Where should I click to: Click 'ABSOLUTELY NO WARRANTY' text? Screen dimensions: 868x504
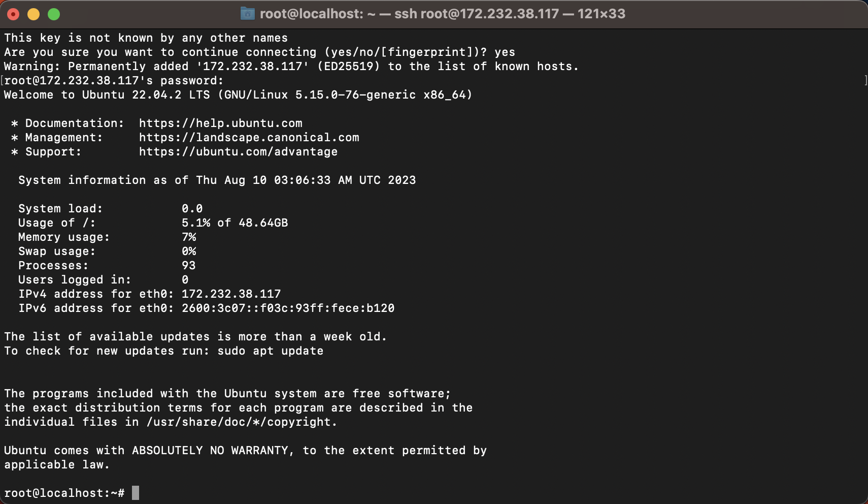210,451
